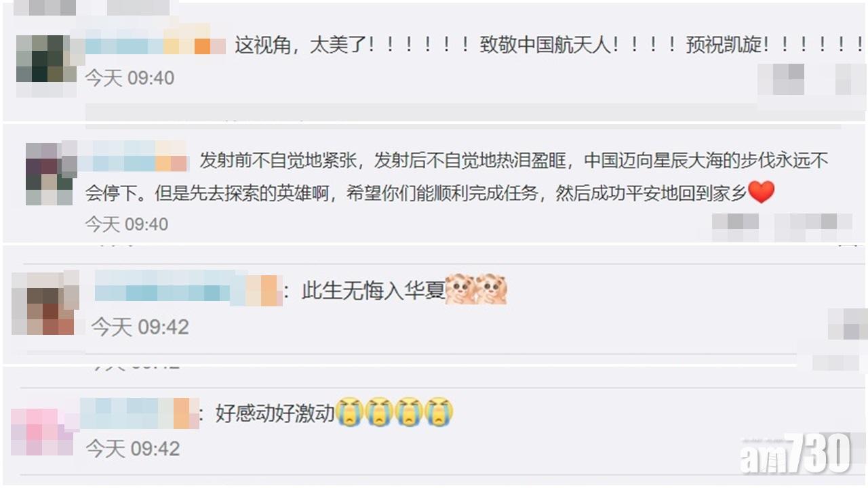Click the last crying emoji after 好感动好激动
Screen dimensions: 868x488
pos(438,411)
